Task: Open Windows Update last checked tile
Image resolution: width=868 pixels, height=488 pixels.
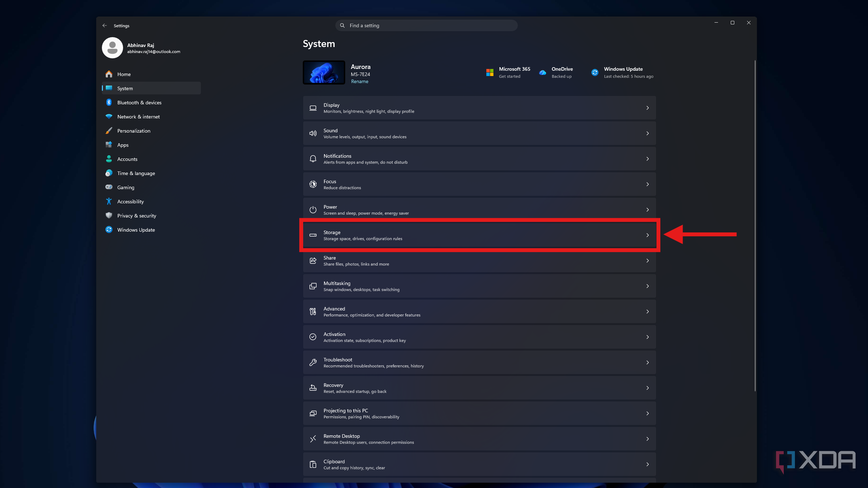Action: point(622,72)
